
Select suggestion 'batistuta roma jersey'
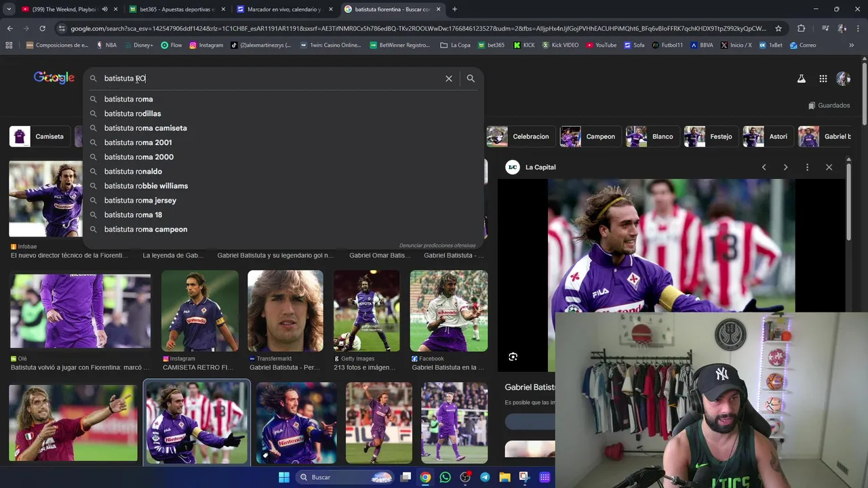(283, 201)
